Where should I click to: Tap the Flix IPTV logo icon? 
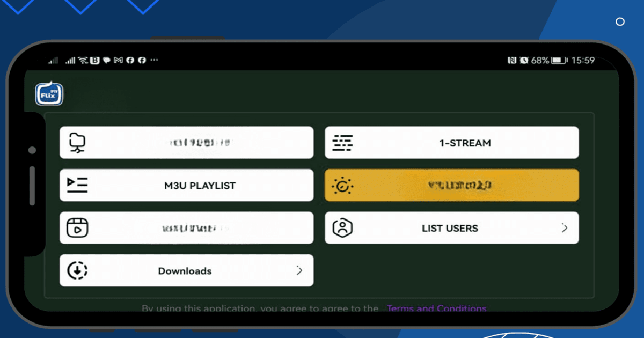(x=49, y=93)
